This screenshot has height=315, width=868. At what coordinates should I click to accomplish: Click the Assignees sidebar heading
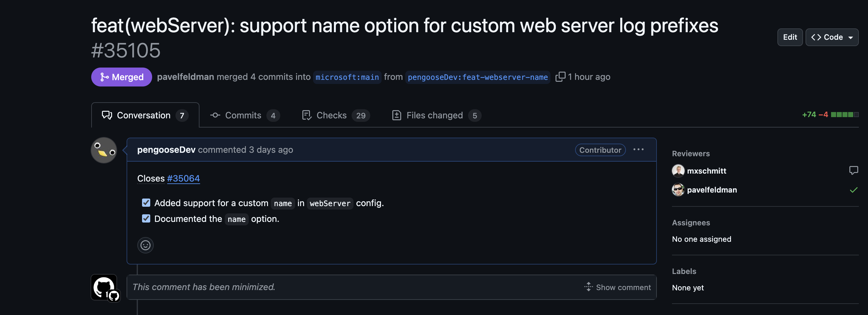(x=691, y=223)
